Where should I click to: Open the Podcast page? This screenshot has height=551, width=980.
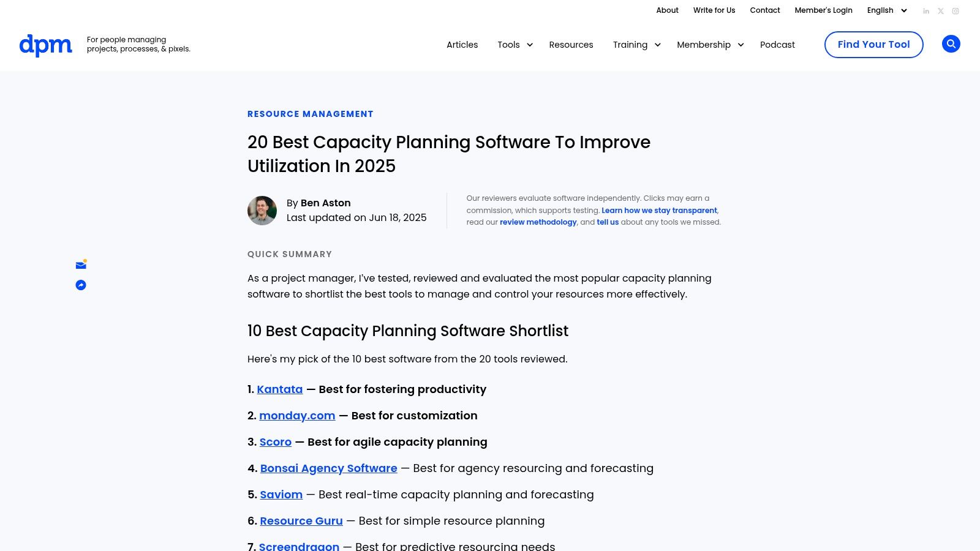tap(777, 45)
